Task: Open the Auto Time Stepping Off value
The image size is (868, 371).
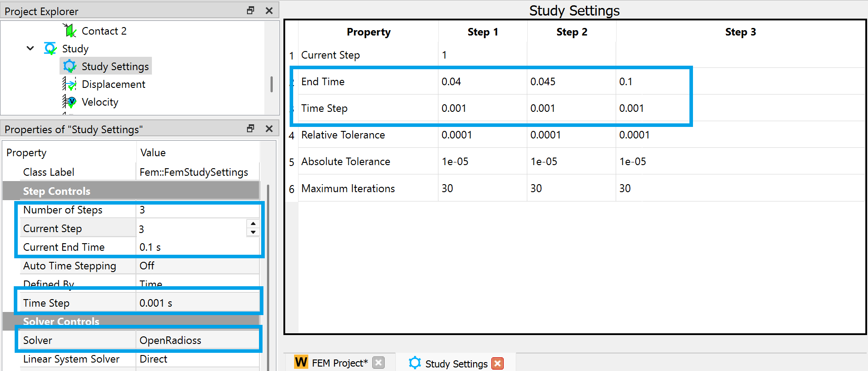Action: tap(197, 266)
